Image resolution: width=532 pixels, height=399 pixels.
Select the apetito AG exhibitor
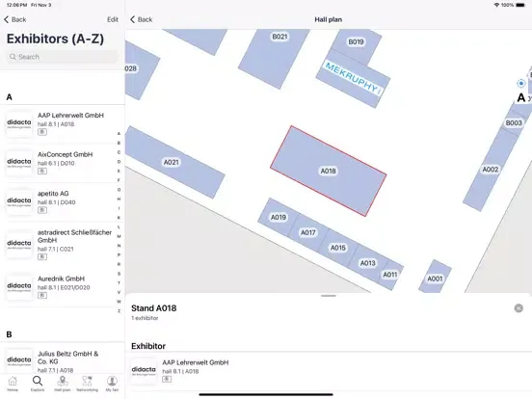[x=62, y=201]
